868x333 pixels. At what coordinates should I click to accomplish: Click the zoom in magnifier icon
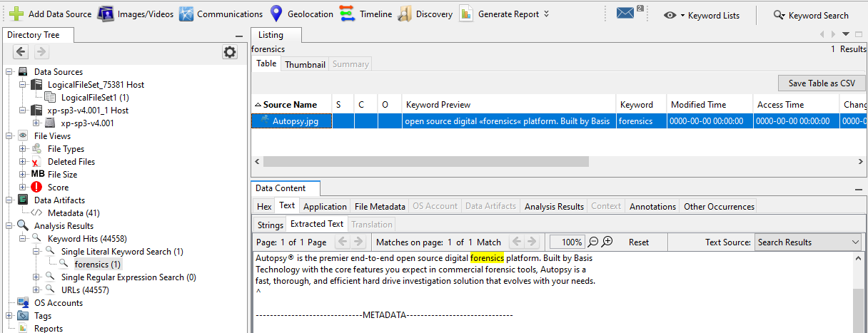pos(607,242)
